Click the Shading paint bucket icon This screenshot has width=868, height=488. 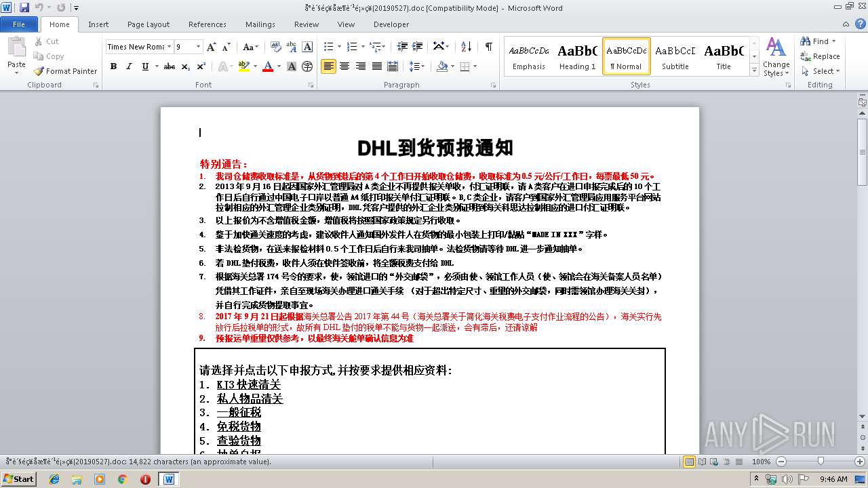441,66
